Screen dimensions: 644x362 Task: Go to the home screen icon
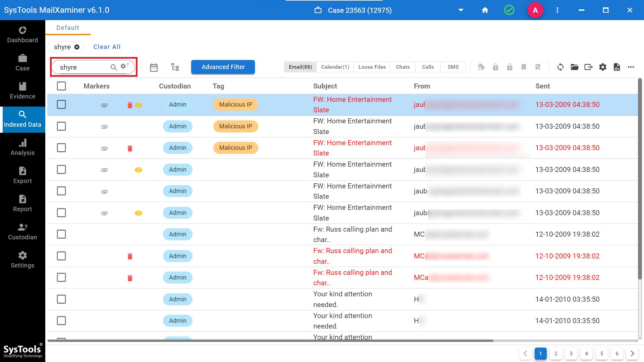485,10
